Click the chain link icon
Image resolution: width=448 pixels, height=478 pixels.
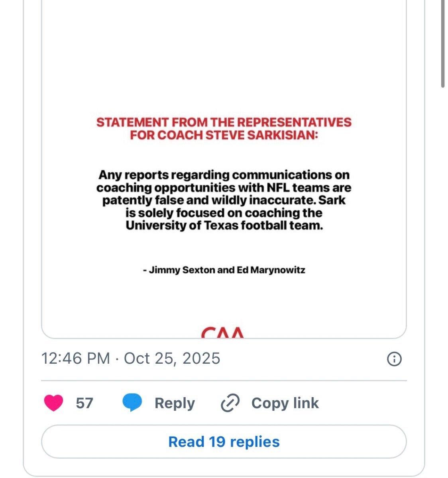(x=230, y=403)
